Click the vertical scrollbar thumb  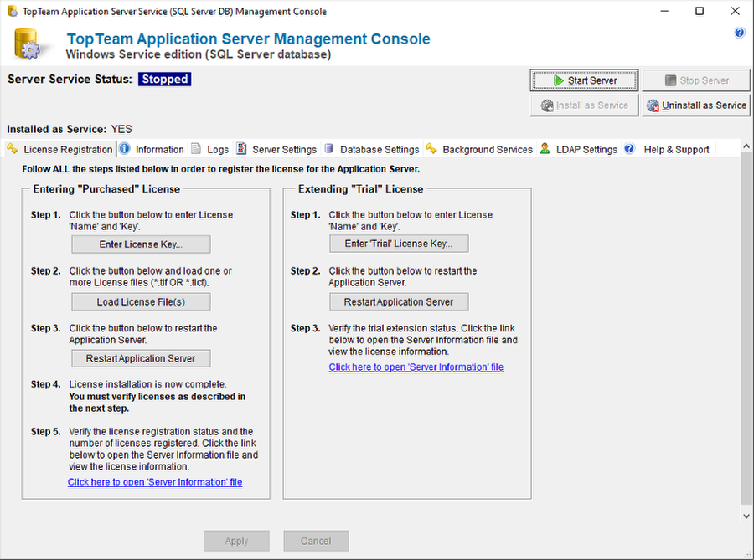(746, 329)
